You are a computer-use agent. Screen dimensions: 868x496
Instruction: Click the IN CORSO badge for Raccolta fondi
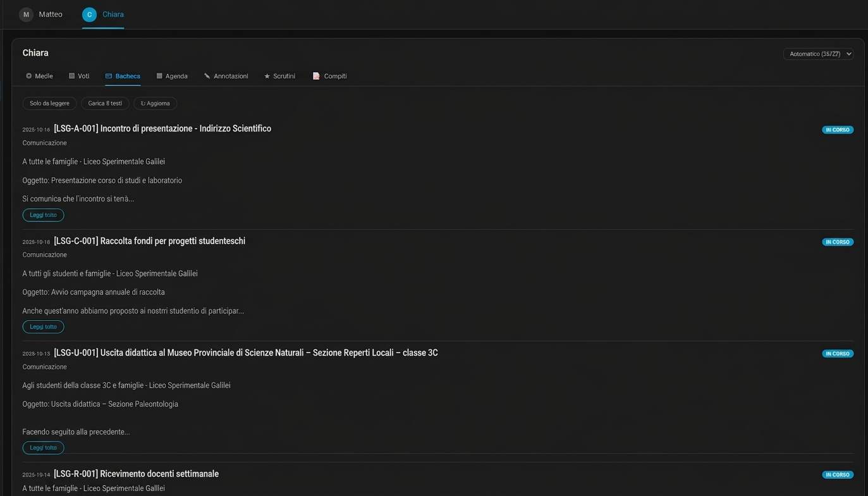click(x=838, y=242)
